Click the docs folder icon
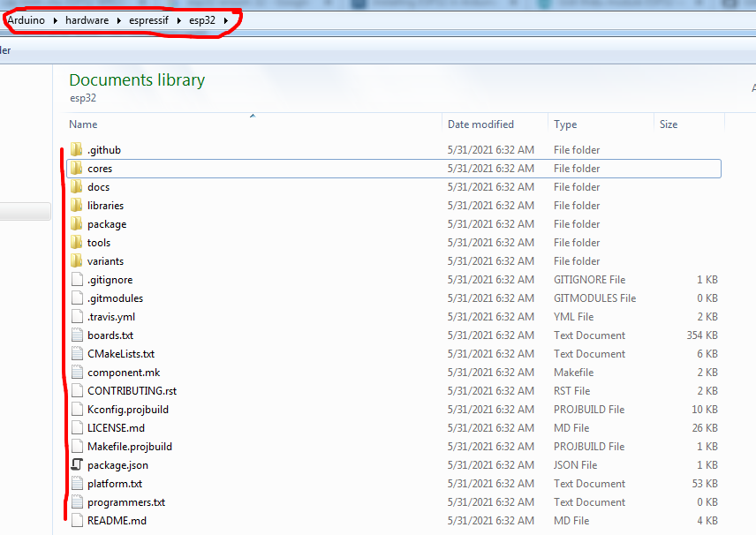Viewport: 756px width, 535px height. 77,187
